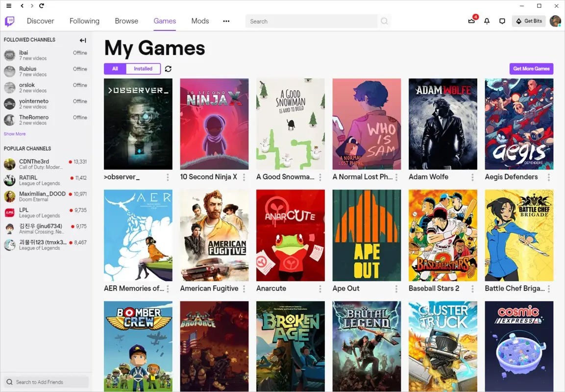Viewport: 565px width, 392px height.
Task: Open the chat conversations icon
Action: (502, 21)
